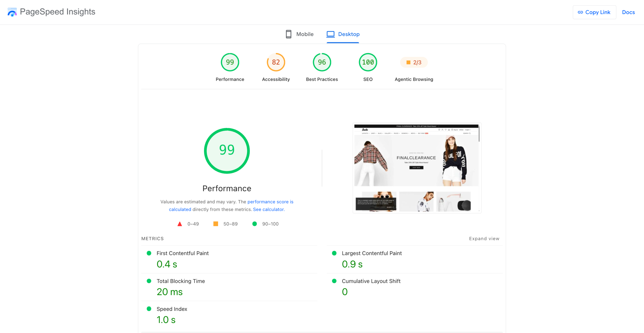Click the green circle 90–100 legend icon
The height and width of the screenshot is (333, 644).
point(255,224)
